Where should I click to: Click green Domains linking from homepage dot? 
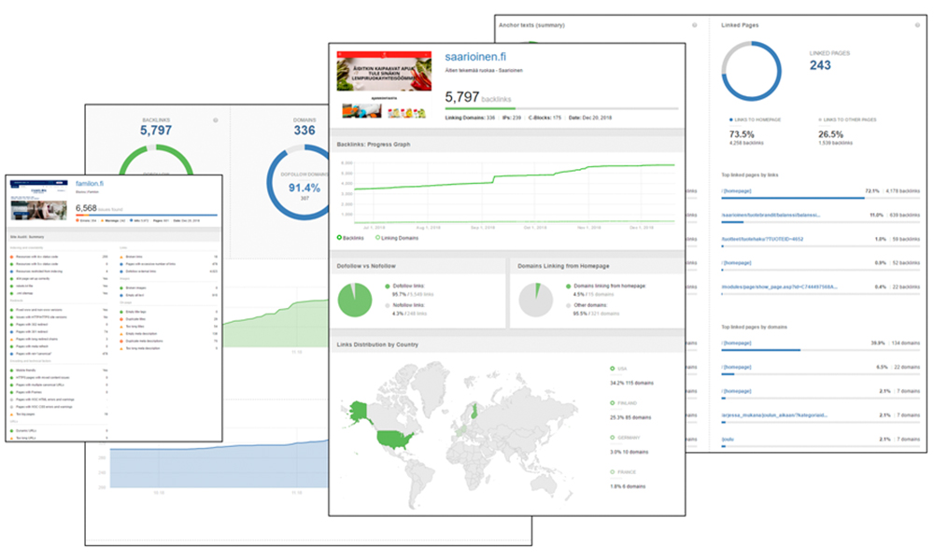point(569,287)
